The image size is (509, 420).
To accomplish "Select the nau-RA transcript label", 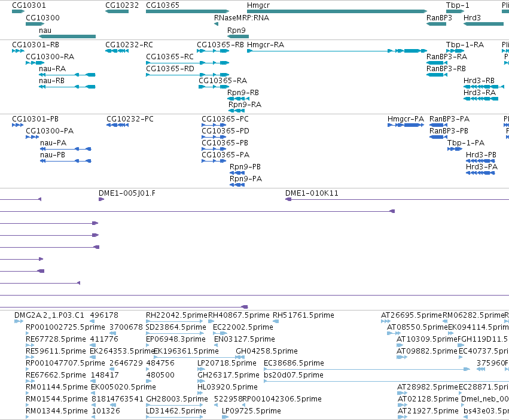I will 52,69.
